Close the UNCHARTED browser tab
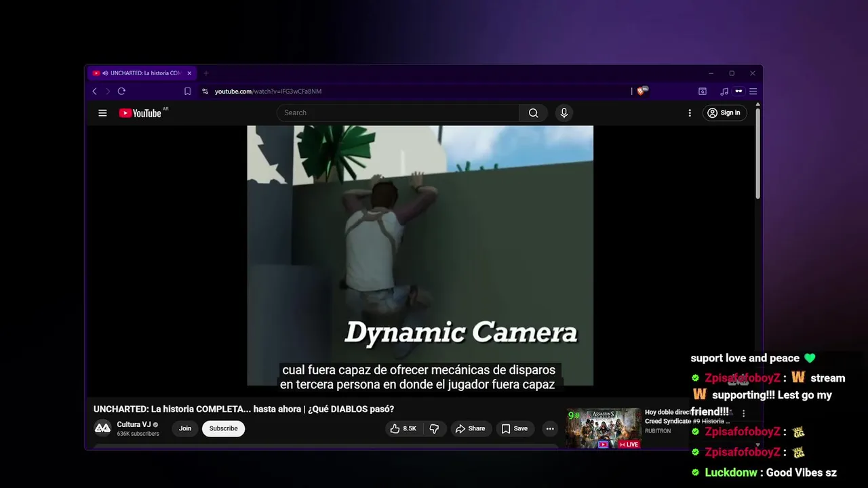Viewport: 868px width, 488px height. click(x=189, y=73)
